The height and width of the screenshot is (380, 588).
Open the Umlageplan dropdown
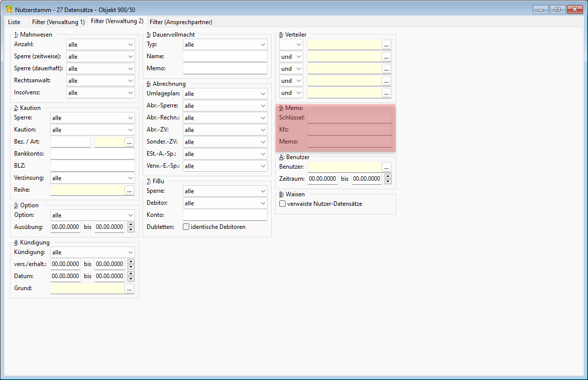[x=225, y=94]
